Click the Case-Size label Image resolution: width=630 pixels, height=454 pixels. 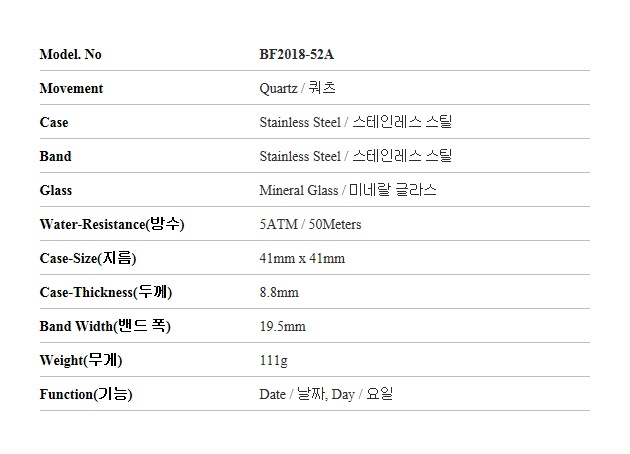(88, 258)
